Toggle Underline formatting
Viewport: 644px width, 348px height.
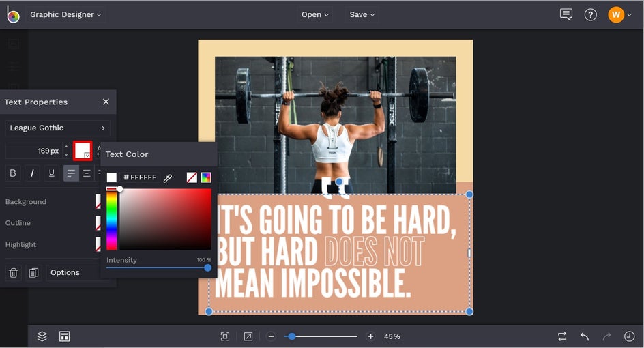coord(51,173)
